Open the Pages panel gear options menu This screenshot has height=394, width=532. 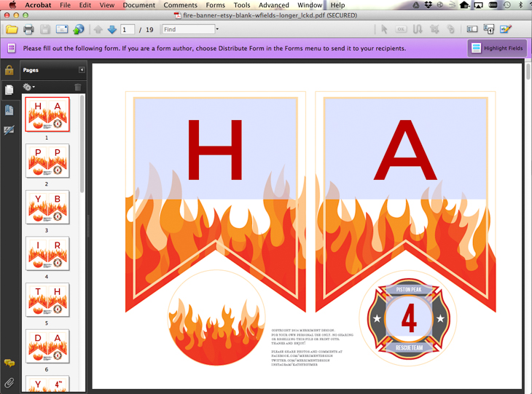click(x=28, y=87)
